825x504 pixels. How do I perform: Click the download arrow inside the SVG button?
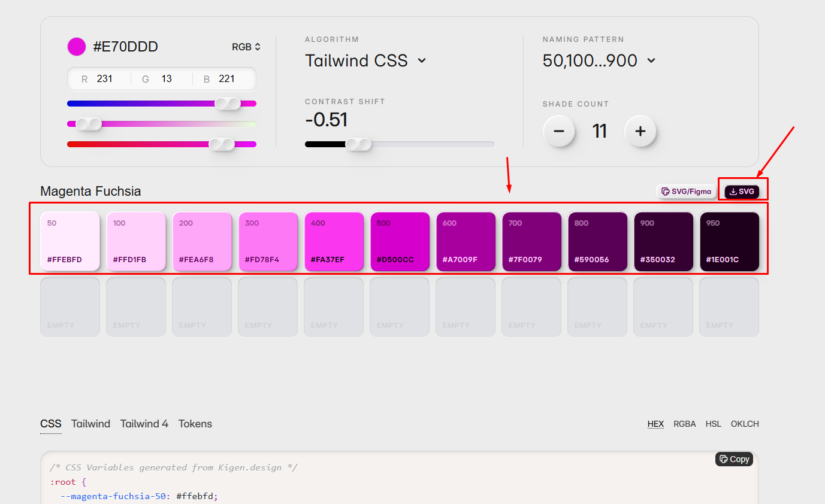733,192
